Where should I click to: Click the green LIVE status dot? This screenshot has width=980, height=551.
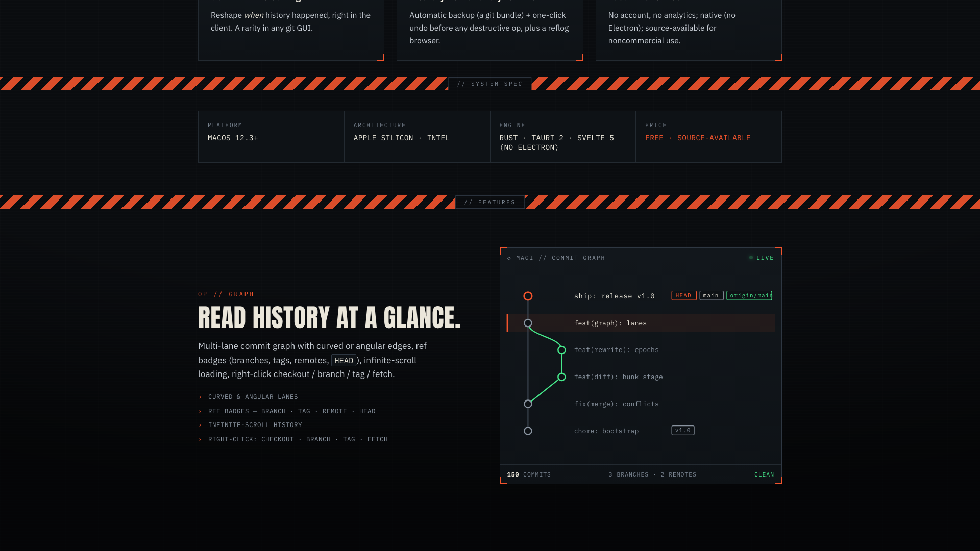(x=751, y=258)
